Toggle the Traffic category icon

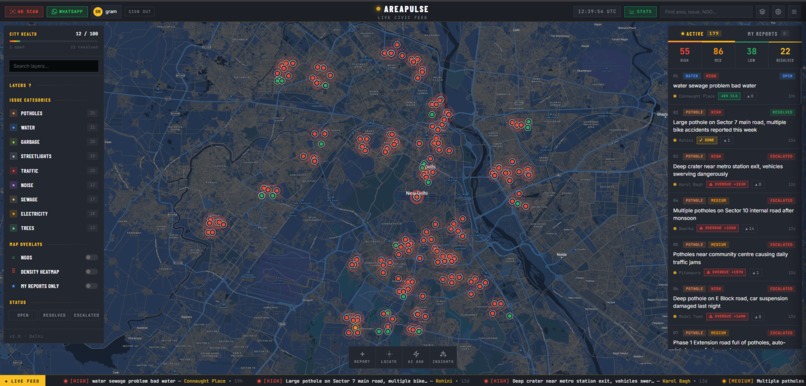coord(14,171)
